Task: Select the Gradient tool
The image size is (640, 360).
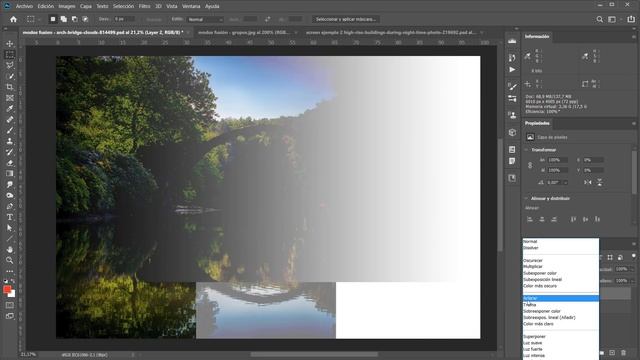Action: pyautogui.click(x=10, y=174)
